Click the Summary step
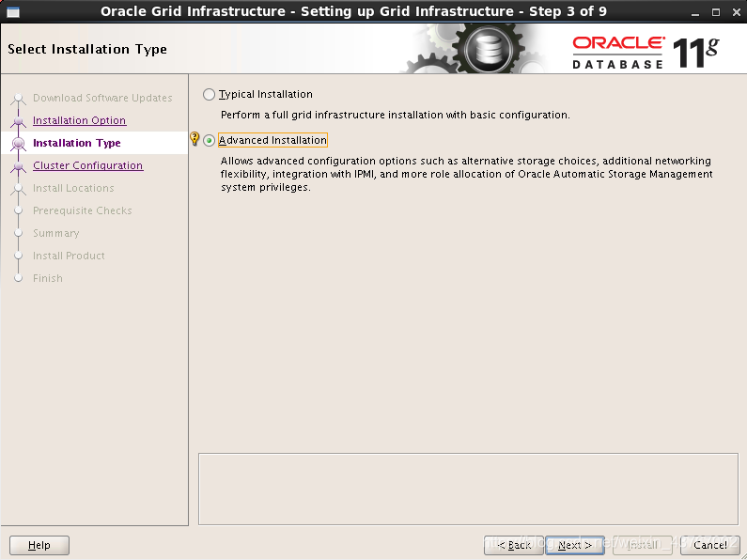The height and width of the screenshot is (560, 747). (x=56, y=233)
